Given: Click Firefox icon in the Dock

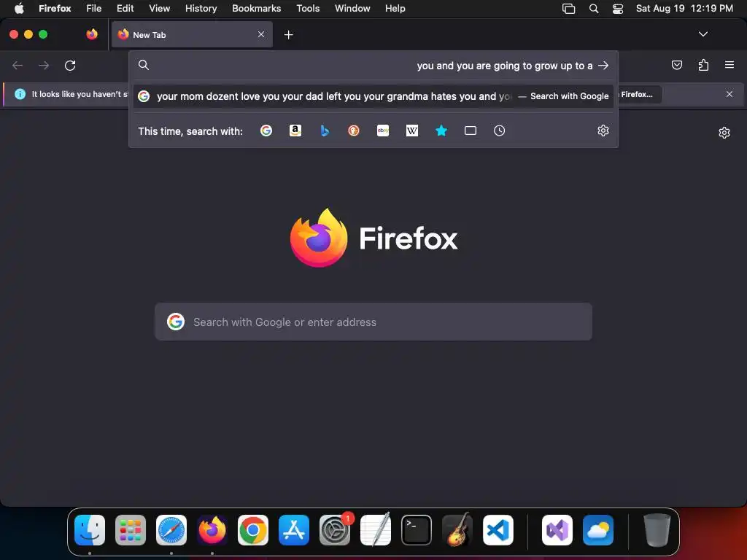Looking at the screenshot, I should click(212, 530).
